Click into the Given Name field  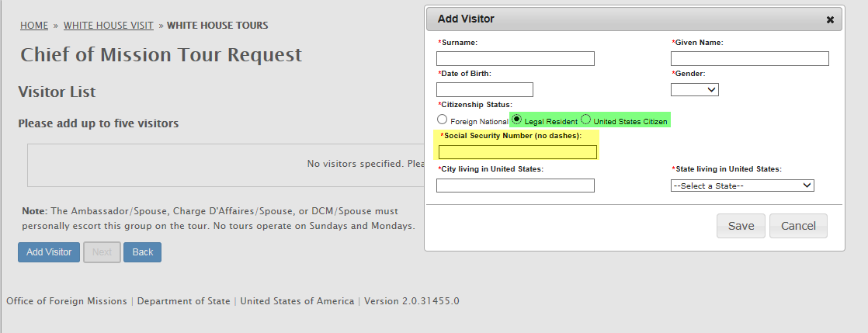(x=749, y=59)
